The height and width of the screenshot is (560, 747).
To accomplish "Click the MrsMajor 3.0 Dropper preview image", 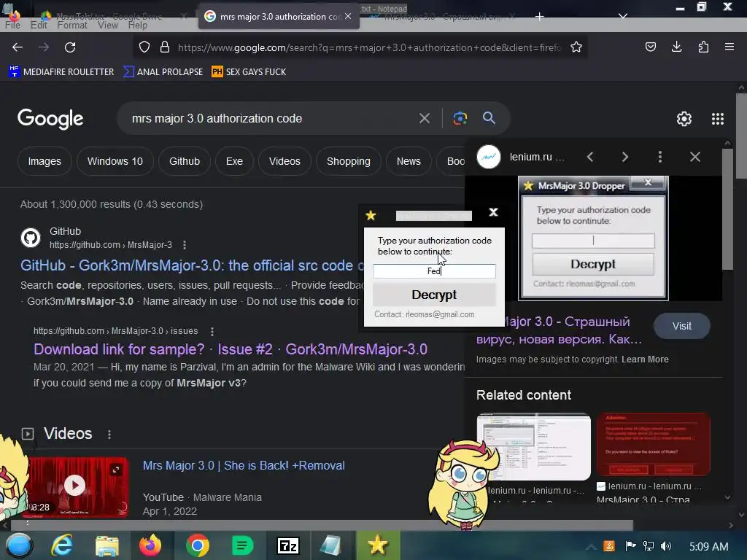I will click(x=593, y=238).
